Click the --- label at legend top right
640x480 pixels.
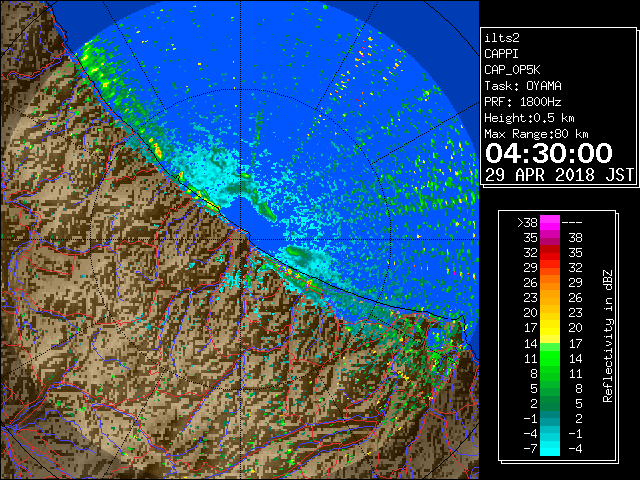click(x=572, y=223)
